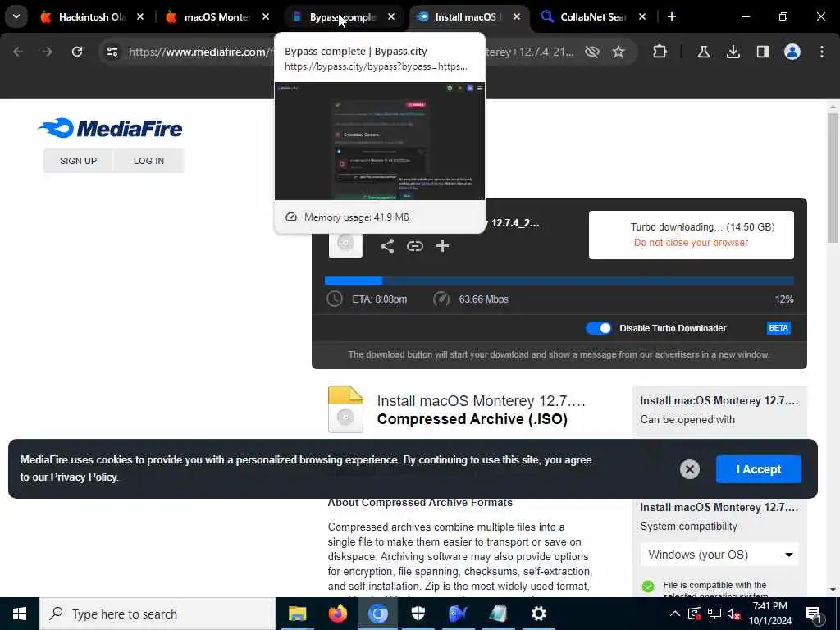Click the ISO file icon beside title

[345, 409]
